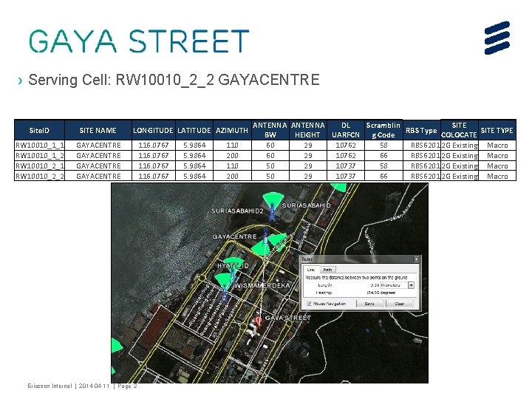Click UARFCN '10737' in row RW10010_2_1
The height and width of the screenshot is (399, 532).
(346, 166)
